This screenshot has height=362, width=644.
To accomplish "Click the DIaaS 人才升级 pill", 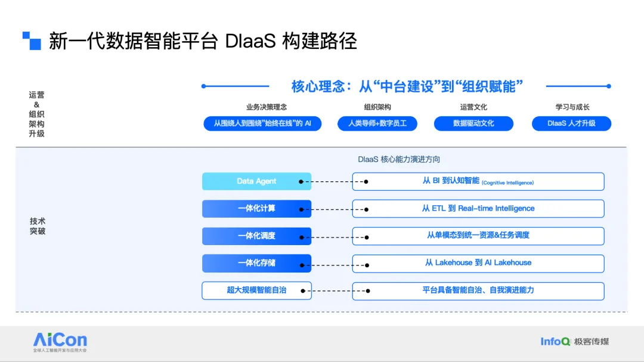I will [571, 123].
